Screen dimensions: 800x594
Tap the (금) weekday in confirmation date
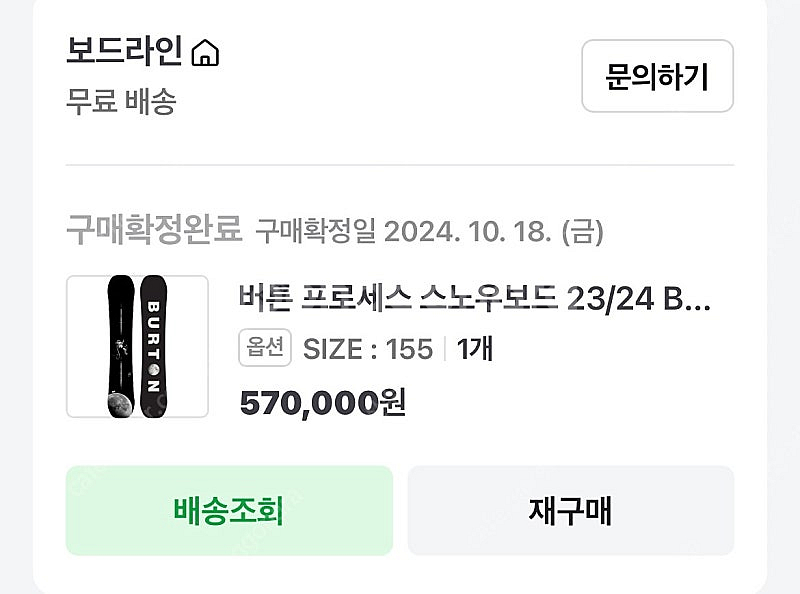click(x=582, y=232)
